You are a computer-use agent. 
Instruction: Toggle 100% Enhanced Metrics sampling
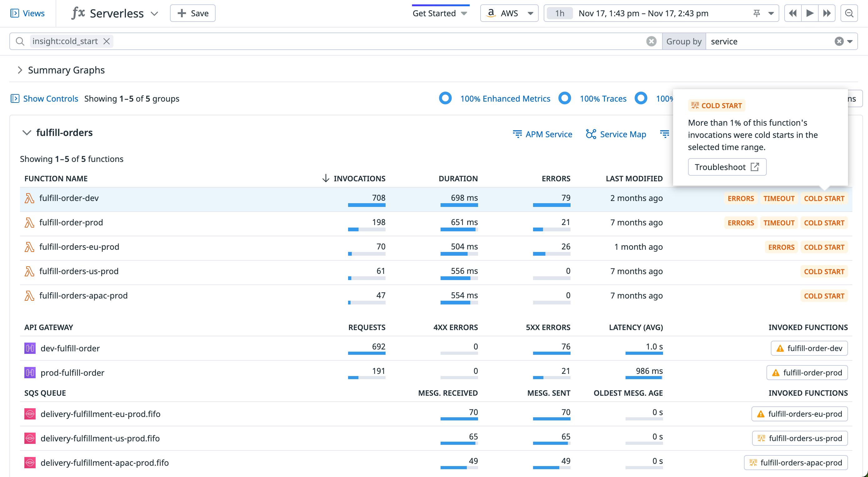446,98
